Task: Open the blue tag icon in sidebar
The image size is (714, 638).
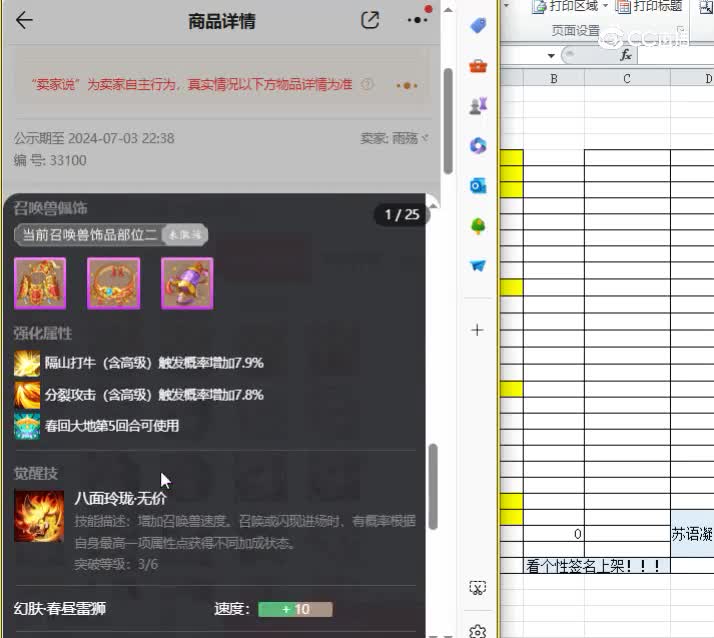Action: pyautogui.click(x=478, y=26)
